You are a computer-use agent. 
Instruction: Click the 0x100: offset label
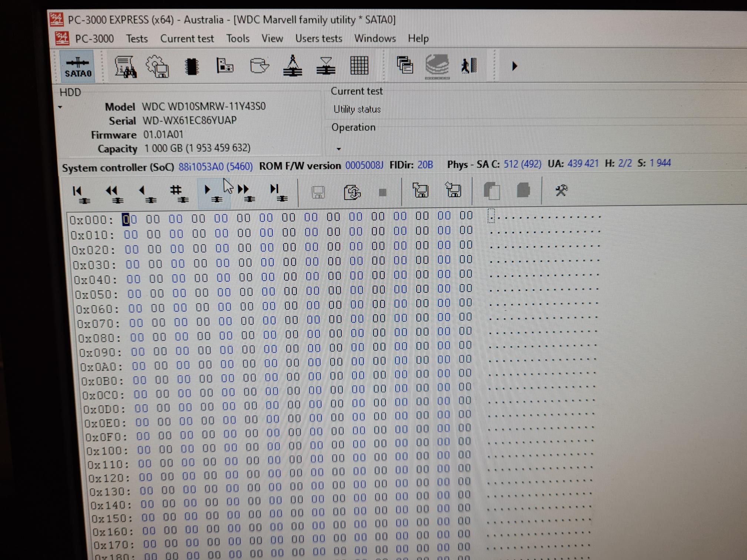[107, 451]
